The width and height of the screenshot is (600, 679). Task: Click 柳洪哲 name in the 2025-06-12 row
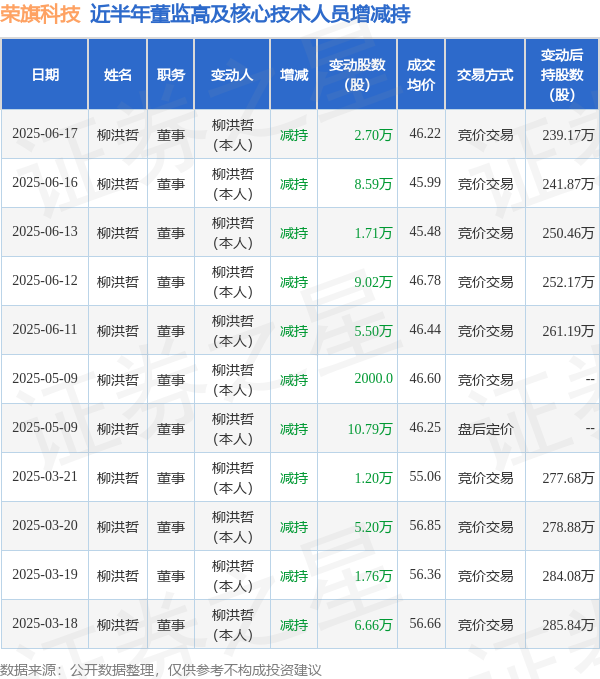pos(118,282)
